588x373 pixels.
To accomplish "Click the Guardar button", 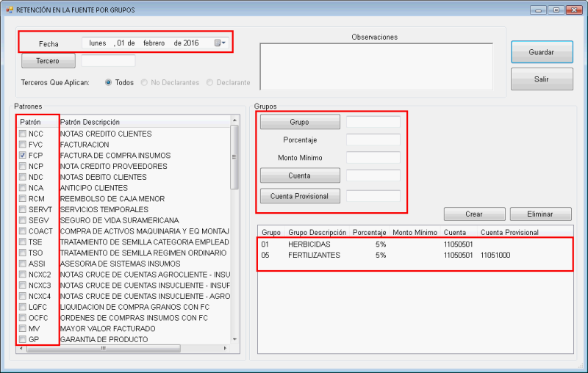I will point(542,52).
